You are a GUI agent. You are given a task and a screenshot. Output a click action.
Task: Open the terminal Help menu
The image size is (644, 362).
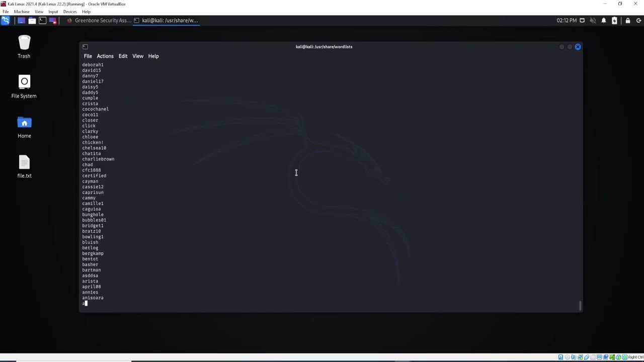[x=153, y=56]
